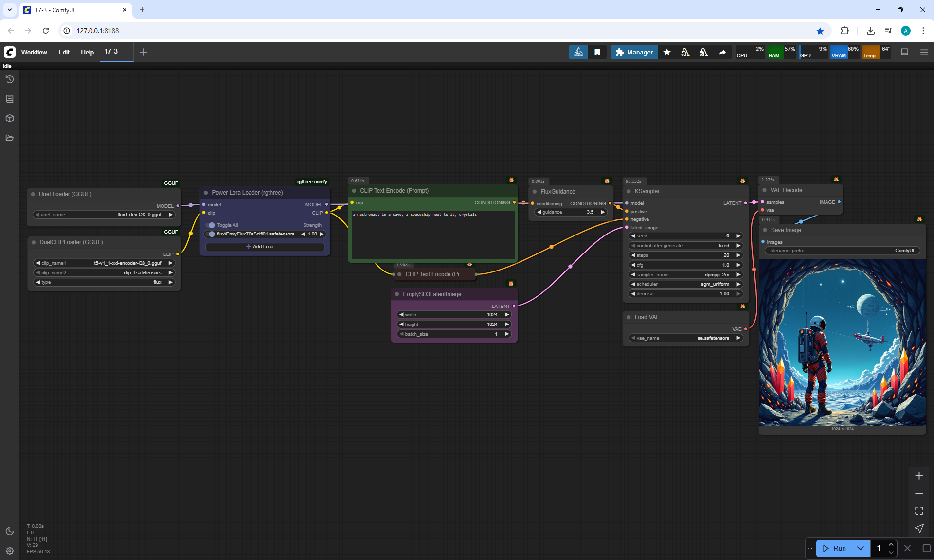Open the Workflow menu
This screenshot has height=560, width=934.
click(x=34, y=52)
